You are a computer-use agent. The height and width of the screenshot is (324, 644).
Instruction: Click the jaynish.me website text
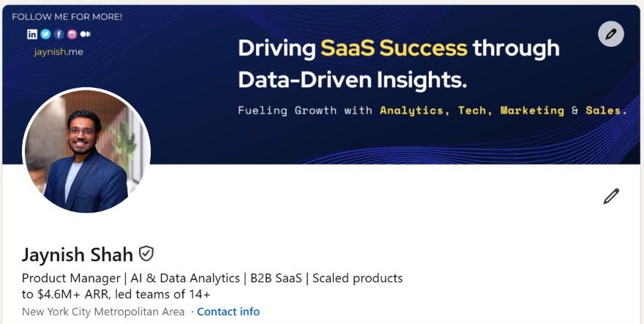[x=59, y=52]
